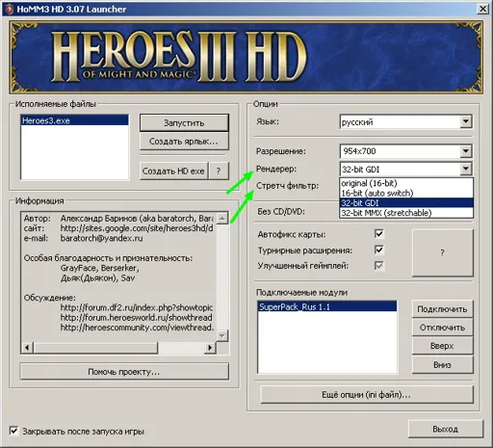Click the horizontal scrollbar thumb in info panel
493x448 pixels.
(95, 348)
